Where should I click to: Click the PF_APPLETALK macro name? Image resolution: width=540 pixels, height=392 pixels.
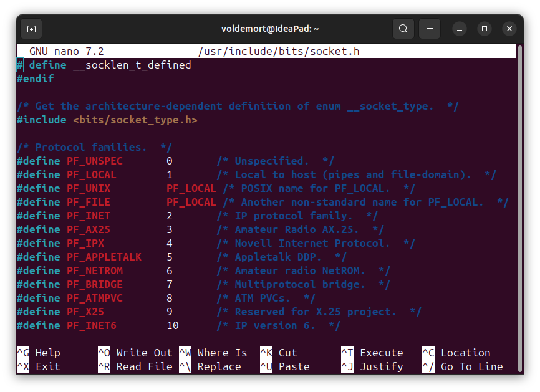pyautogui.click(x=104, y=257)
